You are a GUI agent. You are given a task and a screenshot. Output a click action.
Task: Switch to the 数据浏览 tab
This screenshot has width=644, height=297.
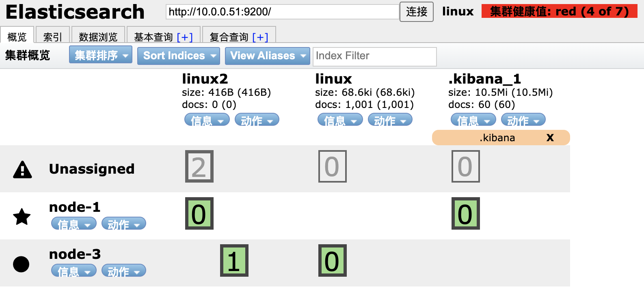coord(98,35)
